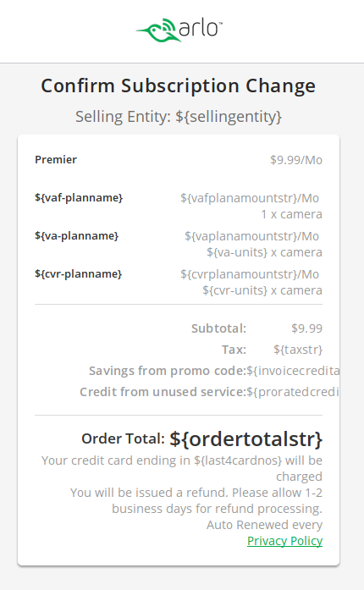
Task: Click the $9.99/Mo Premier price
Action: (x=296, y=160)
